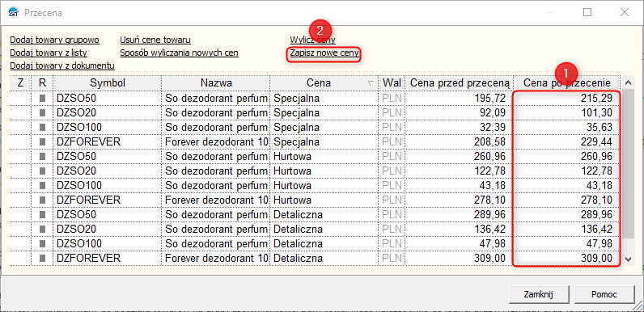644x312 pixels.
Task: Sort by Symbol column header
Action: tap(108, 83)
